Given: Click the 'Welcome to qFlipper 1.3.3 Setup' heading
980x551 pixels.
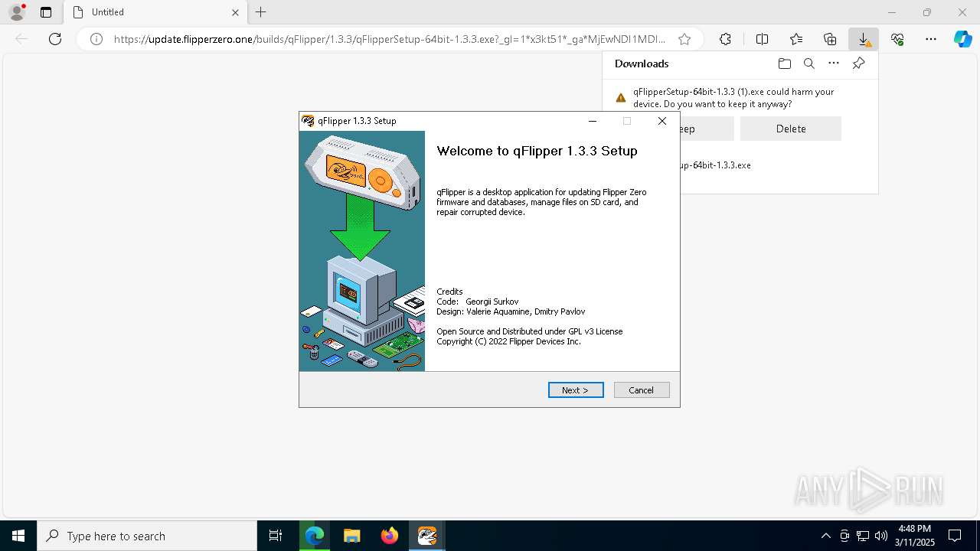Looking at the screenshot, I should pyautogui.click(x=537, y=151).
